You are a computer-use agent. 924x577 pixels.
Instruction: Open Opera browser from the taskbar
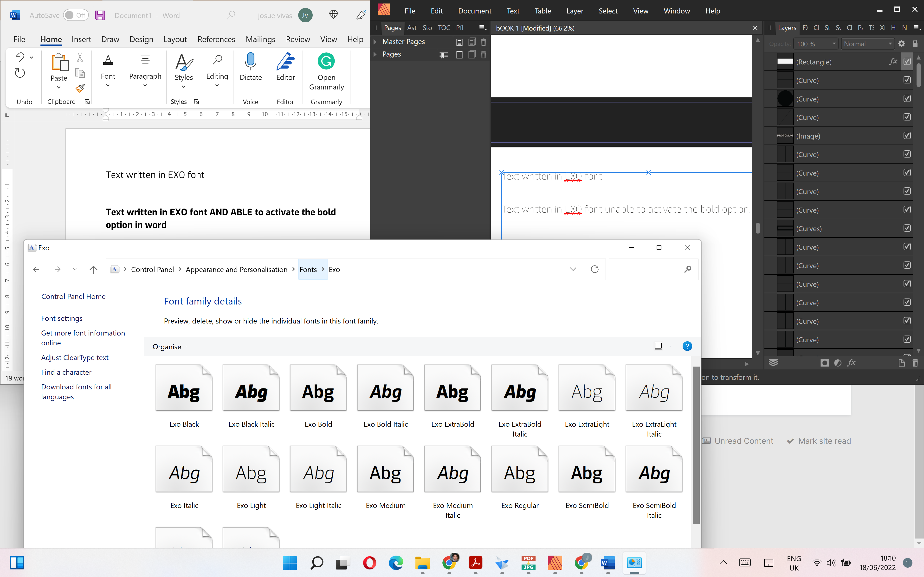(370, 563)
